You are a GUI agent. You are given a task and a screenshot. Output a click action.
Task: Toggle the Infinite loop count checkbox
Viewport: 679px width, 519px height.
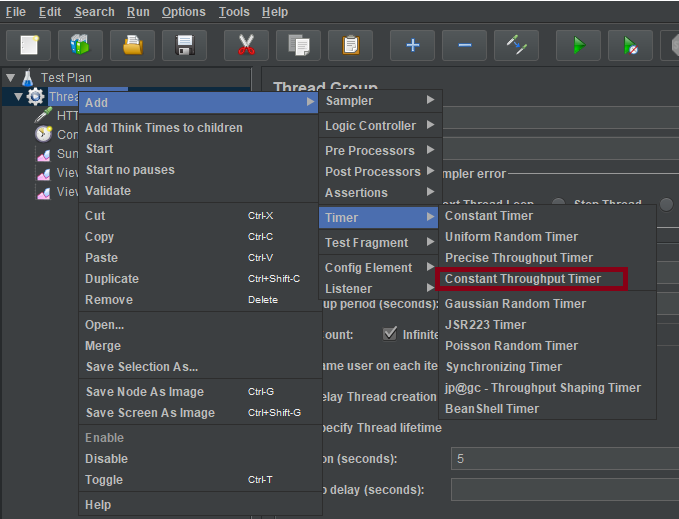(x=390, y=334)
